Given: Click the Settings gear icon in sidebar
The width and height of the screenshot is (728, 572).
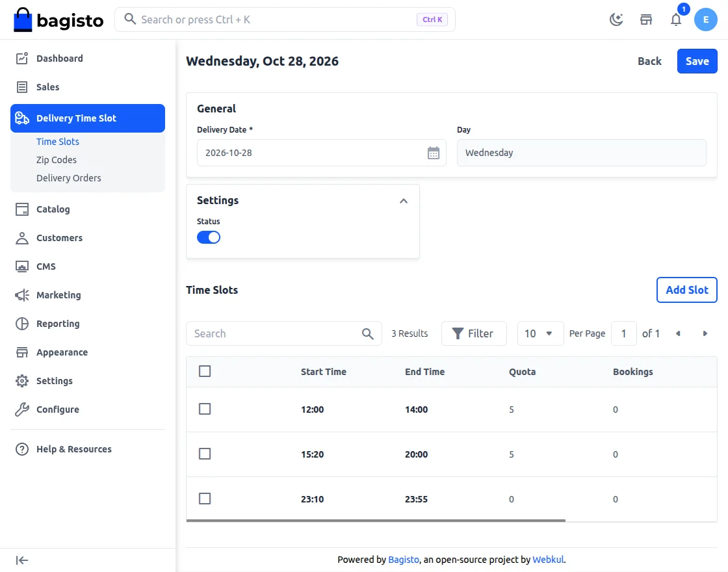Looking at the screenshot, I should point(22,381).
